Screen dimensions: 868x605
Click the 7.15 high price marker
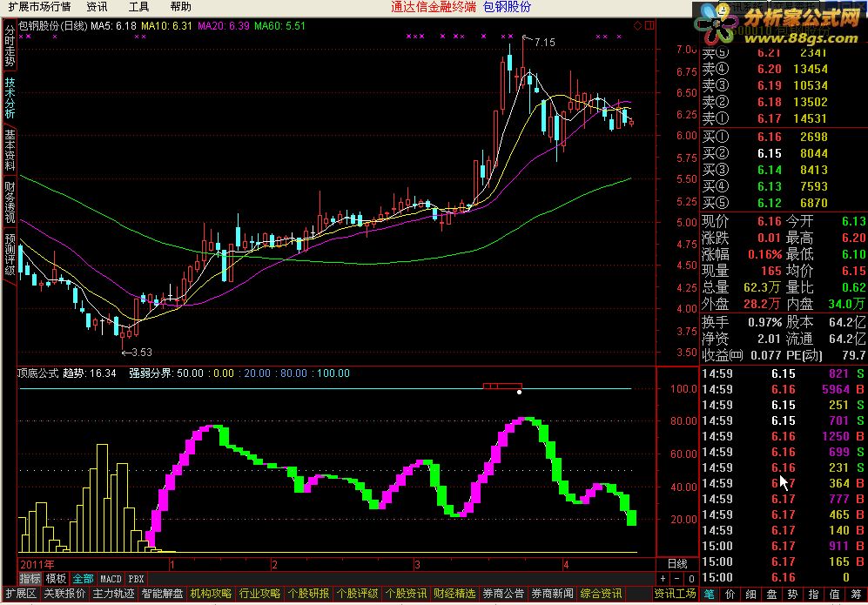(x=544, y=42)
